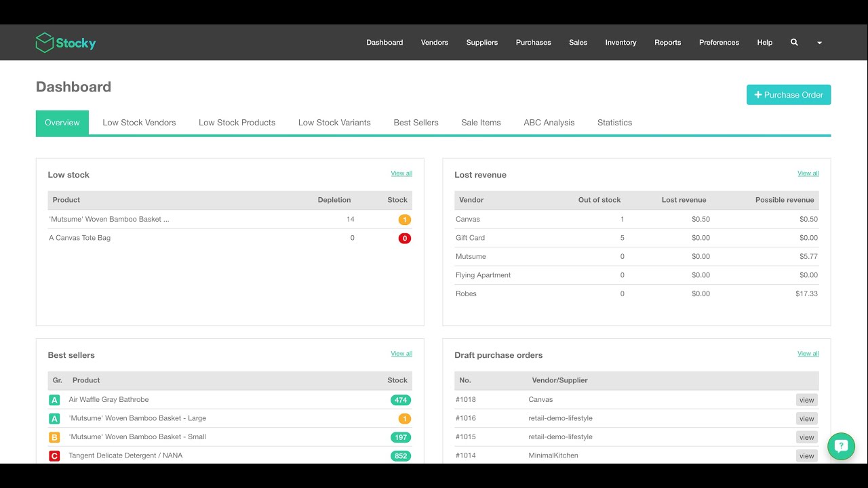
Task: Open the help chat bubble icon
Action: (841, 446)
